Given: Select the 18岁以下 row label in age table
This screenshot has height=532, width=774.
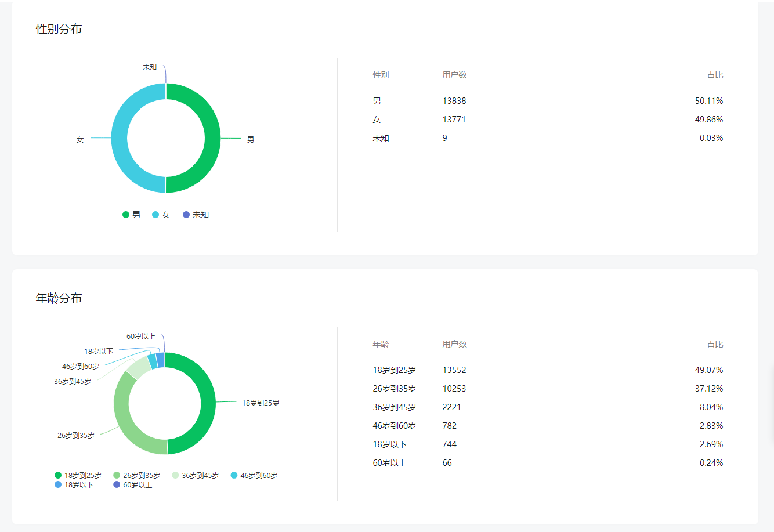Looking at the screenshot, I should [x=389, y=444].
